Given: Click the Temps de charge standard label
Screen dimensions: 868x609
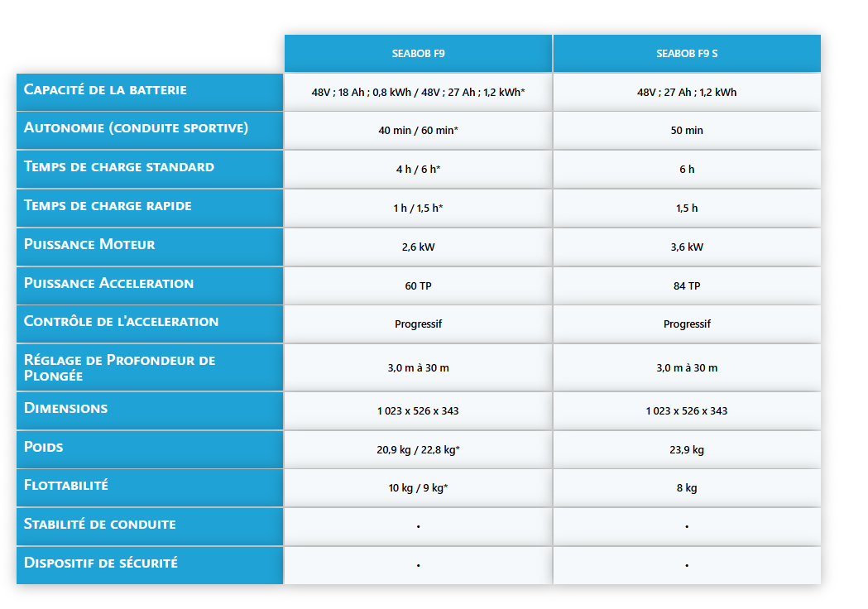Looking at the screenshot, I should coord(119,167).
